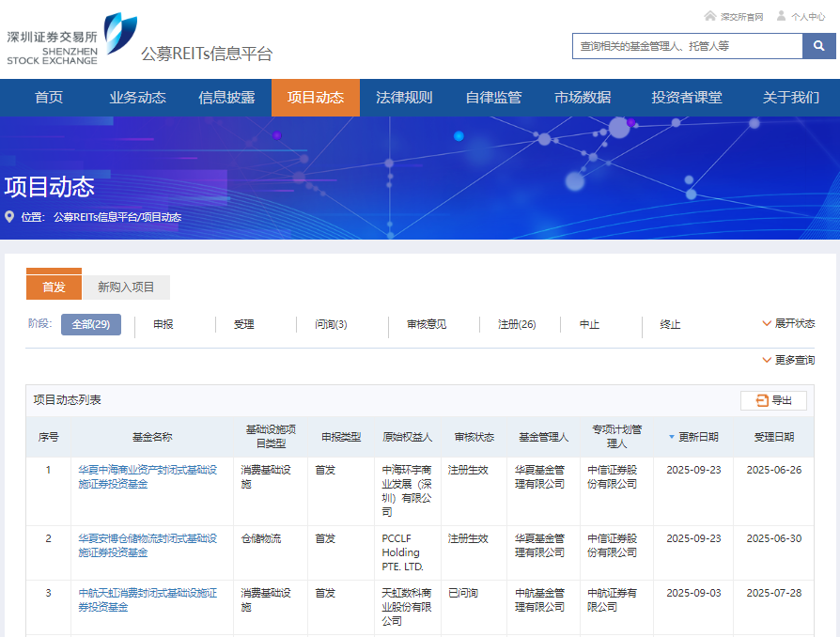Open the 市场数据 menu item
This screenshot has width=840, height=637.
(x=583, y=98)
